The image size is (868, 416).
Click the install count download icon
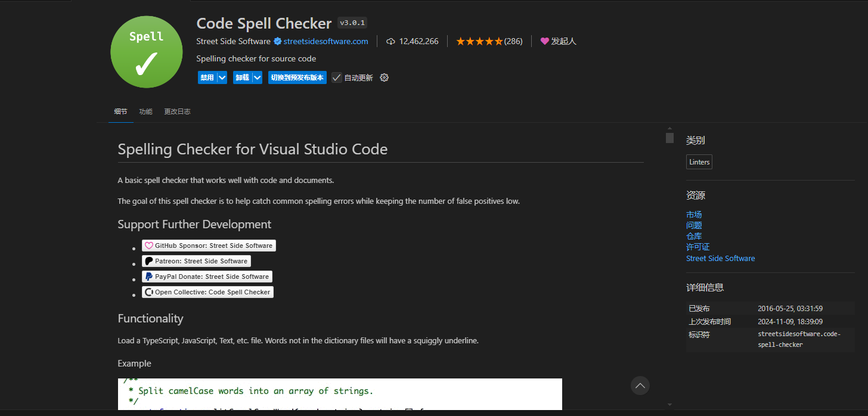pyautogui.click(x=390, y=41)
